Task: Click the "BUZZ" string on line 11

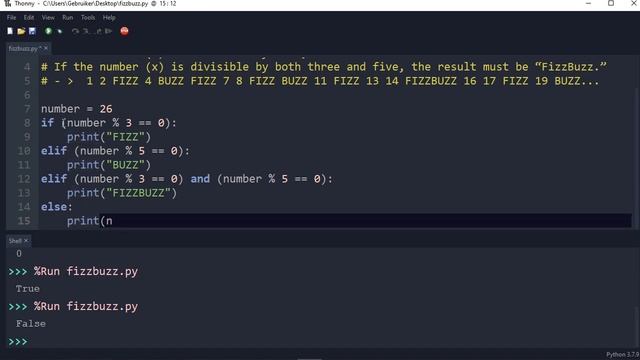Action: coord(125,165)
